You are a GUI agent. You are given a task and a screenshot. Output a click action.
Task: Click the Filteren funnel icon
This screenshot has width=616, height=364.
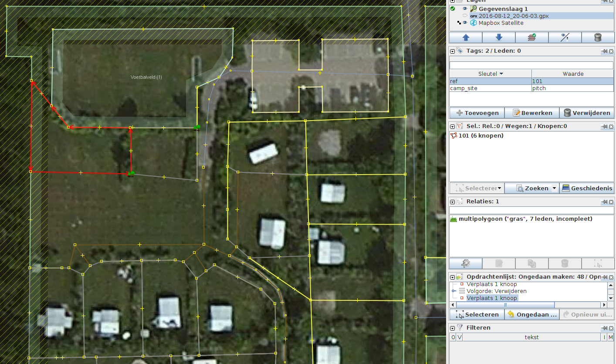(460, 327)
